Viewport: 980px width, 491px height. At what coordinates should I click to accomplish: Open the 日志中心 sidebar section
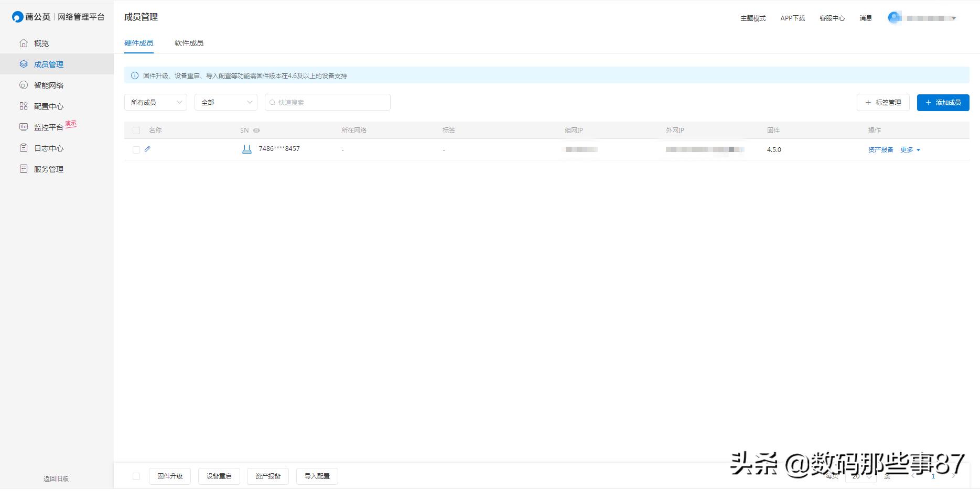[x=49, y=148]
